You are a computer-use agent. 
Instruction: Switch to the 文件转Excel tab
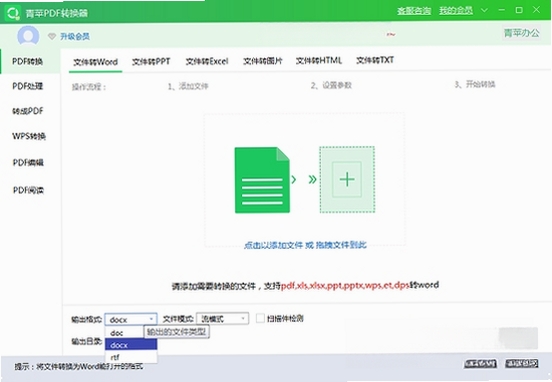pos(207,61)
